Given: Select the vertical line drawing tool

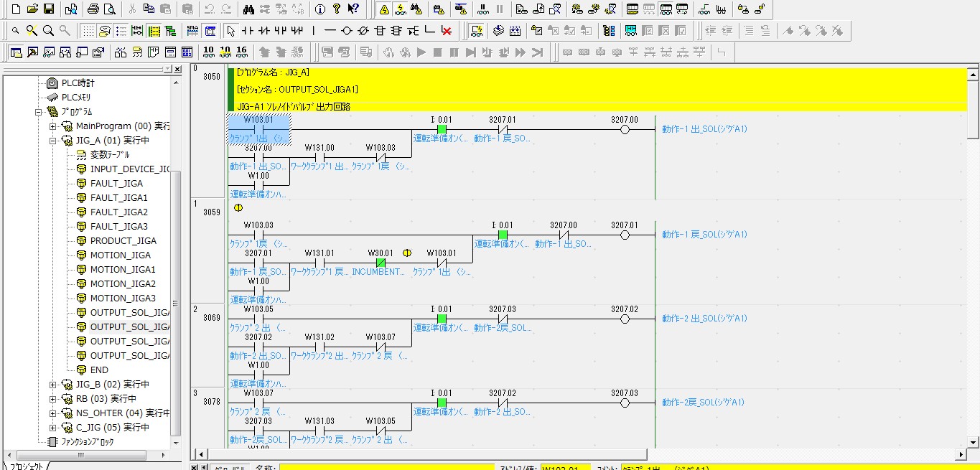Looking at the screenshot, I should pos(313,31).
